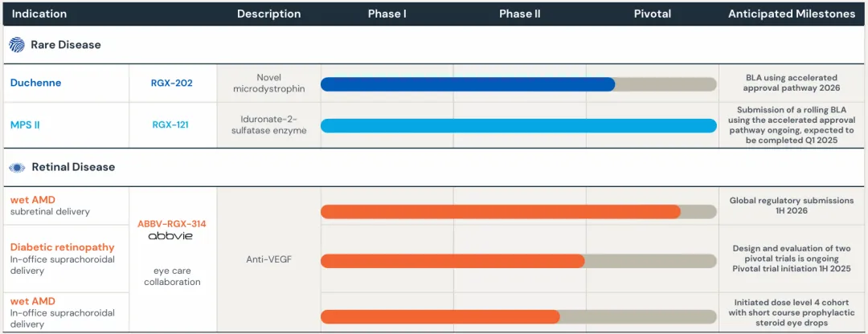Select the Diabetic retinopathy indication
The image size is (868, 334).
point(62,247)
